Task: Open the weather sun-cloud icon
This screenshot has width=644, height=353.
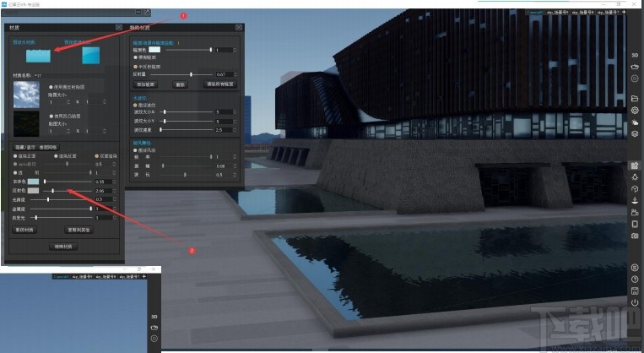Action: [x=635, y=122]
